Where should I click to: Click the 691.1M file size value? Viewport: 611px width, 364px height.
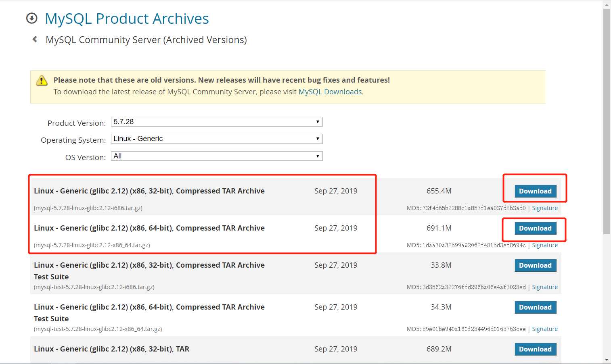439,228
